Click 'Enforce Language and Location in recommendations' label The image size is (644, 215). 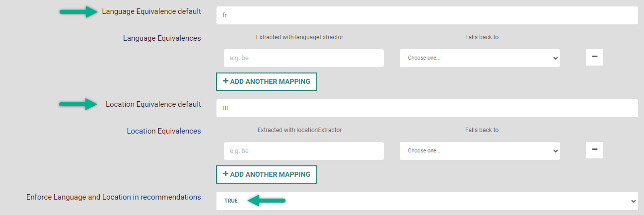point(113,197)
